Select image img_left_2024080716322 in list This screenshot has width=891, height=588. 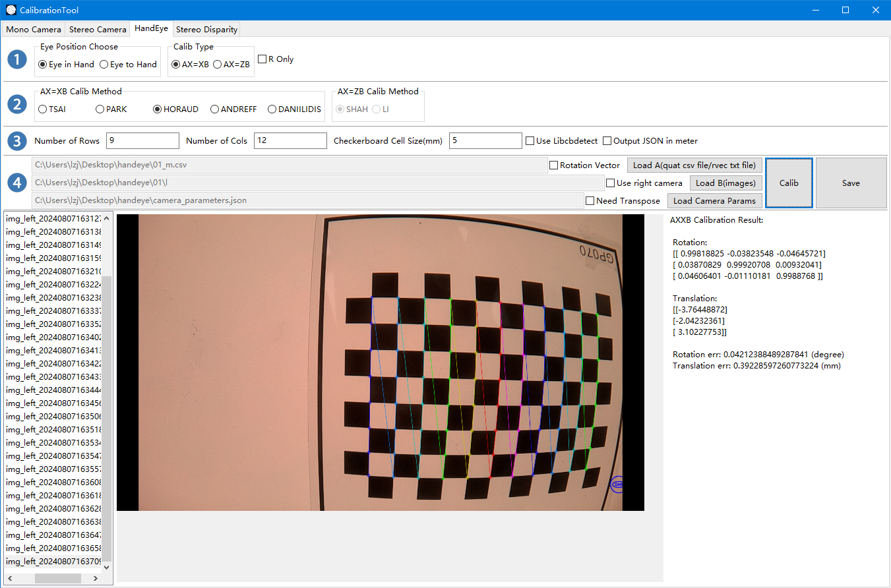click(53, 285)
